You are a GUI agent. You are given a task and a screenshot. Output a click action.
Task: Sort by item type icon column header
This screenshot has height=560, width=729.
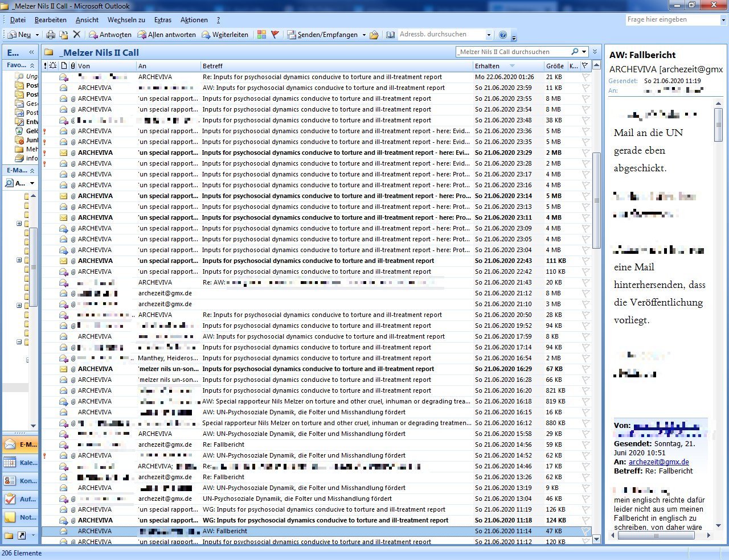64,66
